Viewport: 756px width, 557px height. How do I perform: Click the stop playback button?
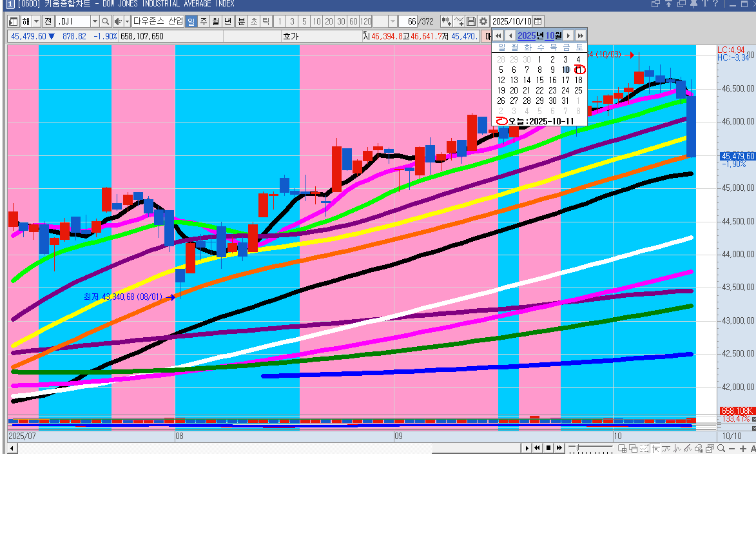548,449
